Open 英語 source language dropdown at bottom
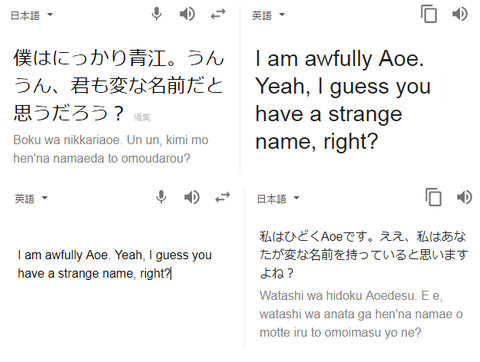 [31, 199]
